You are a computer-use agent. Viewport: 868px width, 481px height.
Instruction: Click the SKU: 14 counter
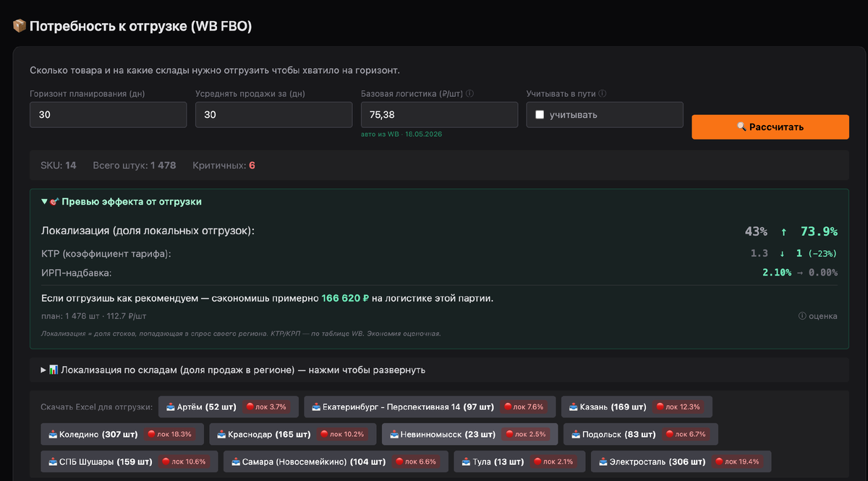click(59, 166)
